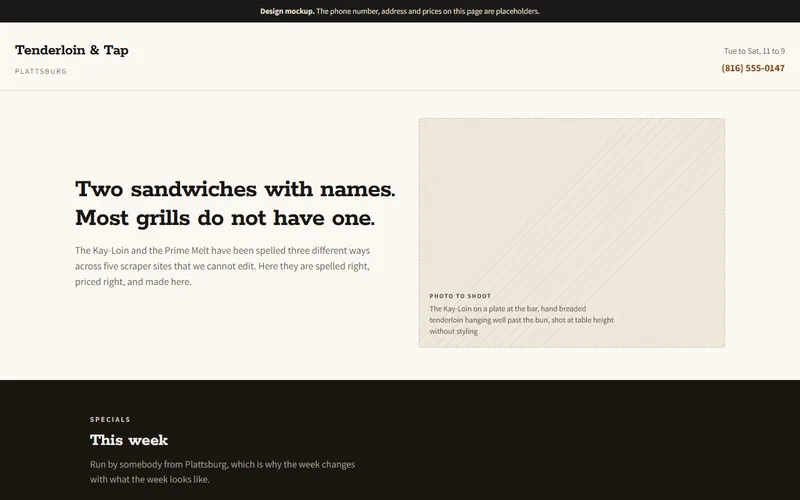Click the 'Tue to Sat, 11 to 9' hours text
Image resolution: width=800 pixels, height=500 pixels.
click(x=754, y=51)
